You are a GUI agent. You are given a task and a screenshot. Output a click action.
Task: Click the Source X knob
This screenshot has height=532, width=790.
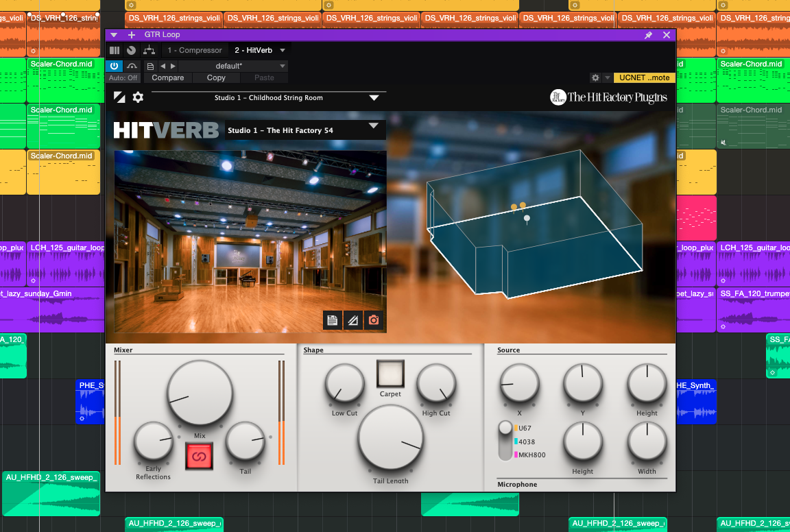[x=519, y=383]
